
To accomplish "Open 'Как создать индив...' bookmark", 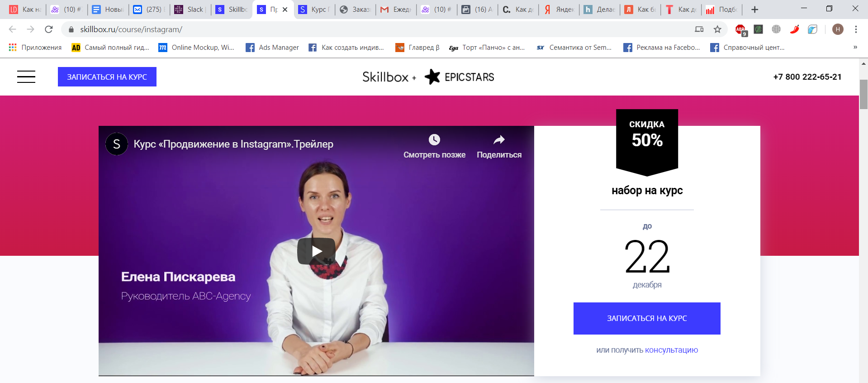I will click(346, 48).
